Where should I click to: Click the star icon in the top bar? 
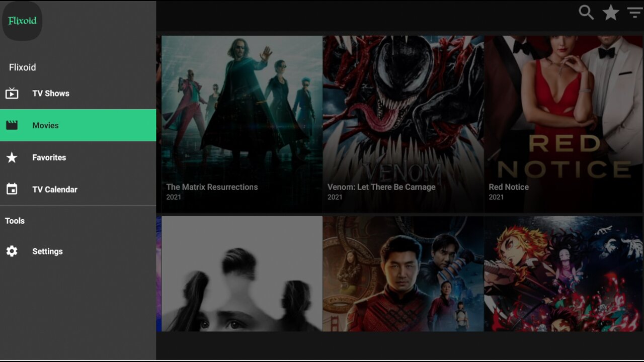coord(611,13)
